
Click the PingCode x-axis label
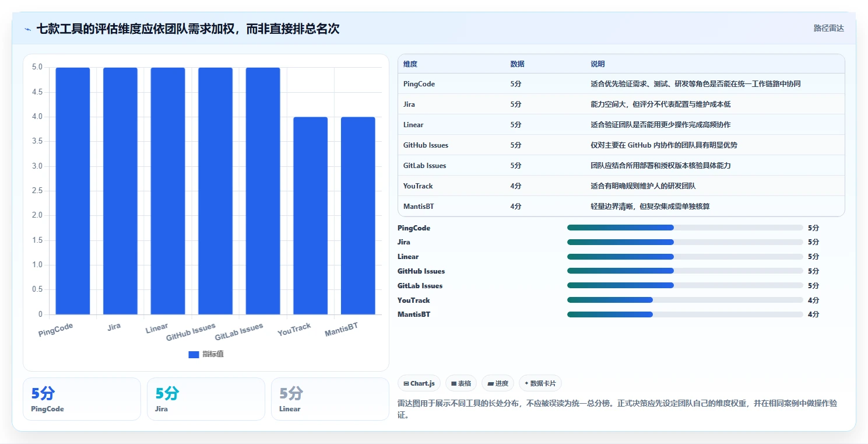tap(56, 330)
